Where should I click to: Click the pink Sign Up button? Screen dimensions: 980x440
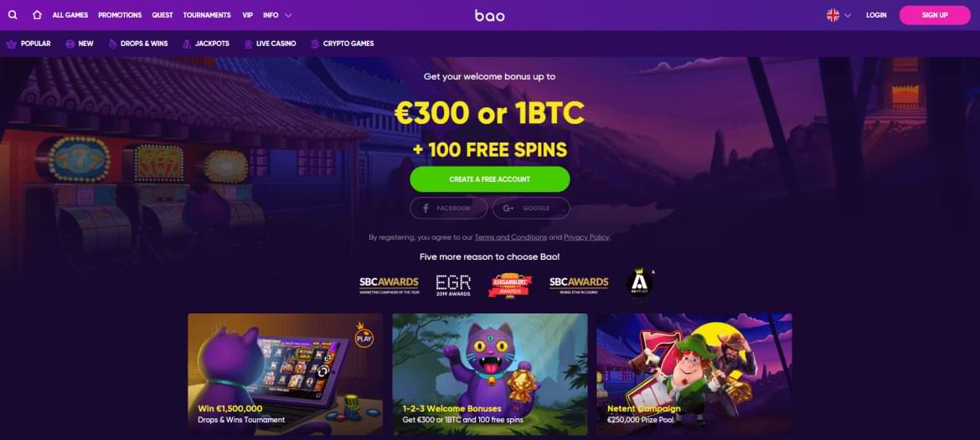[935, 15]
